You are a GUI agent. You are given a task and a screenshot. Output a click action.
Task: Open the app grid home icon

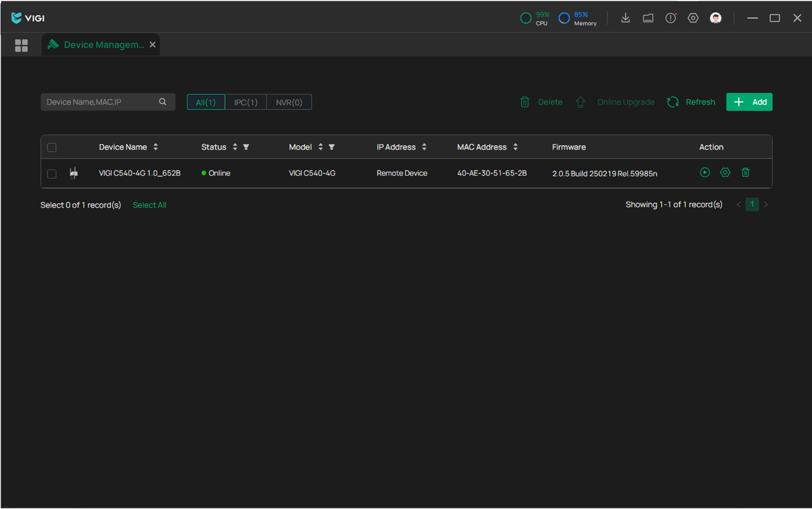coord(21,45)
